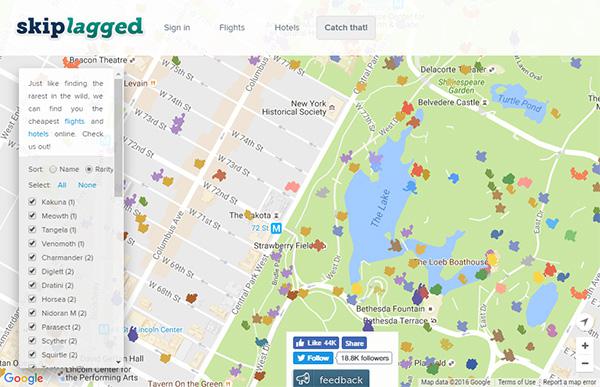Click the megaphone feedback icon

point(303,379)
